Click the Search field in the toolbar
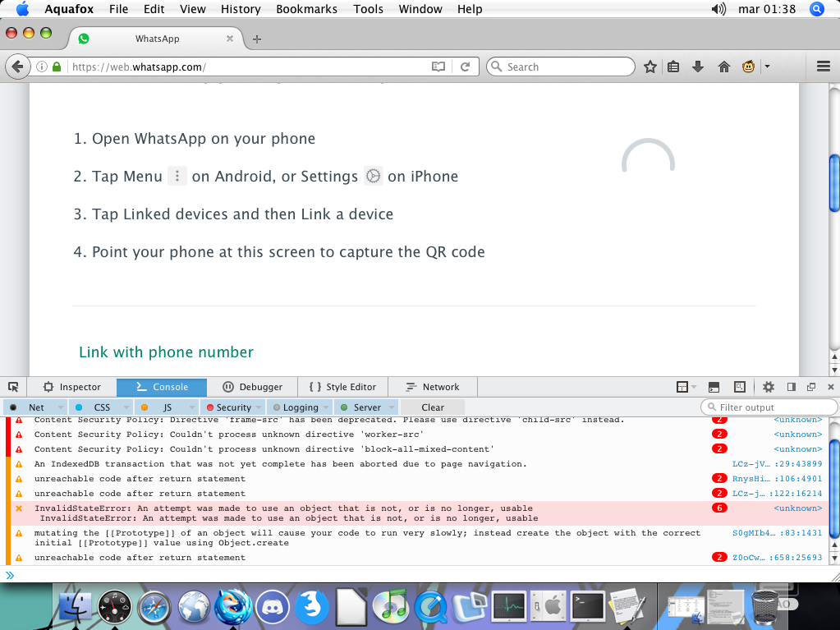 point(560,67)
